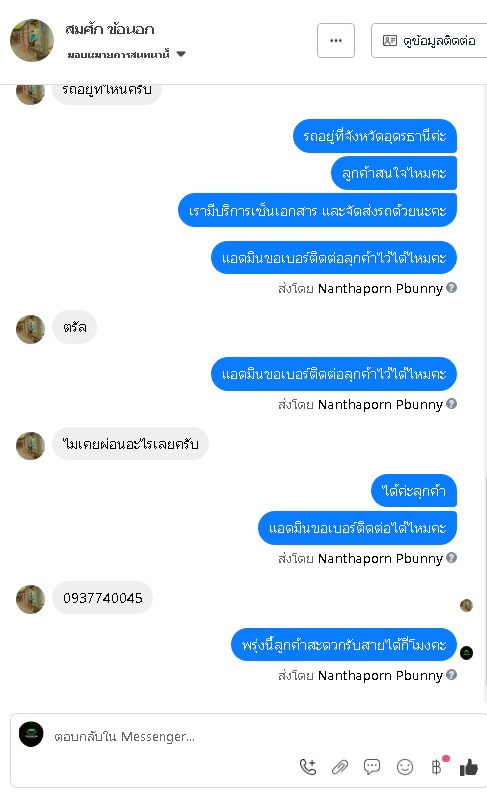The image size is (487, 793).
Task: Expand the conversation assignment dropdown arrow
Action: pos(181,54)
